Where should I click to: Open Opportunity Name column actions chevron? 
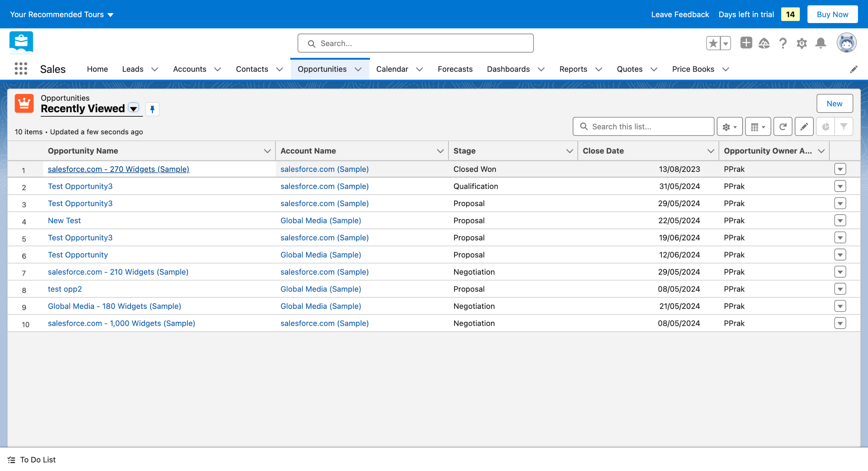[x=267, y=151]
